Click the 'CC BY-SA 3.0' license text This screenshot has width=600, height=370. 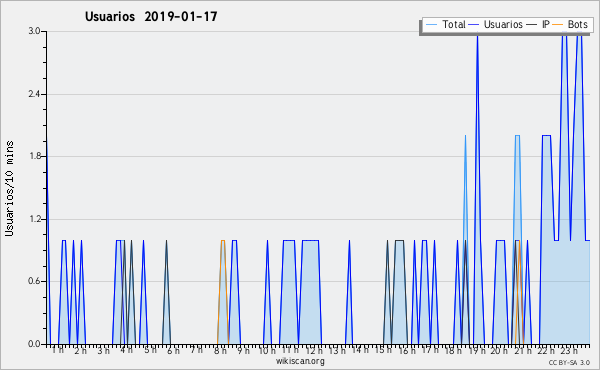569,362
